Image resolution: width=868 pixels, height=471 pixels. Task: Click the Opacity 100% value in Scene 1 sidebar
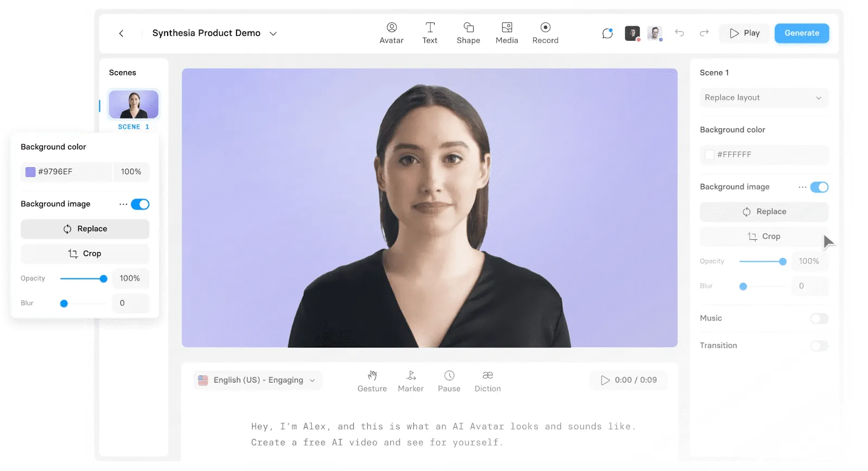tap(809, 262)
